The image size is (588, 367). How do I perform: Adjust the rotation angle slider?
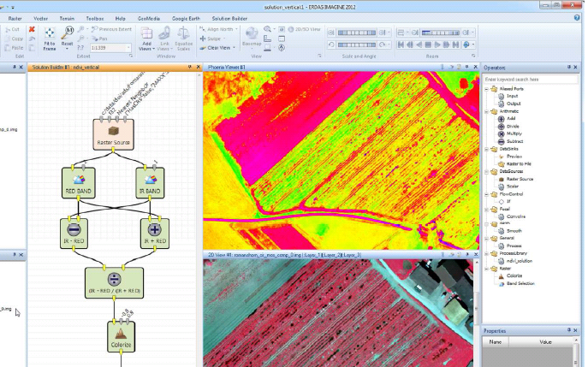click(x=357, y=44)
